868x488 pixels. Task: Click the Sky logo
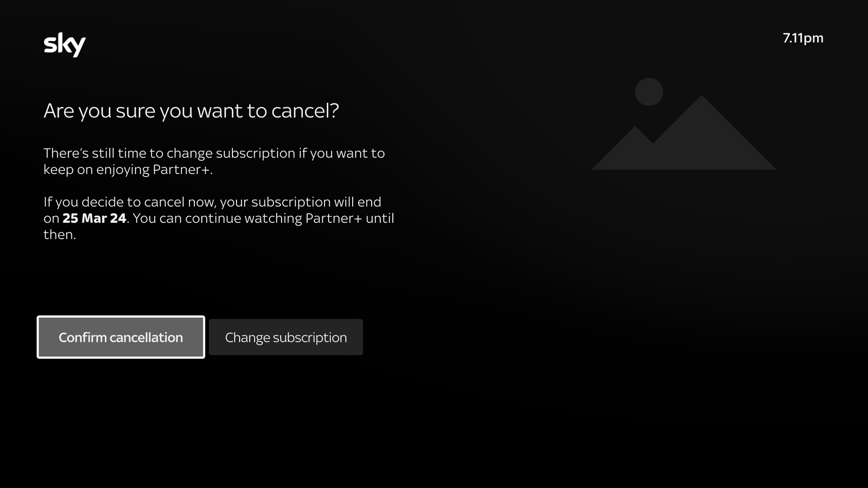pyautogui.click(x=65, y=45)
